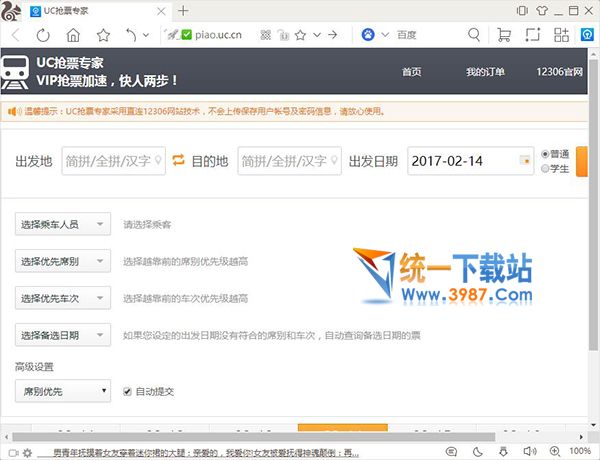Go to the browser home page
Viewport: 600px width, 460px height.
pyautogui.click(x=72, y=35)
